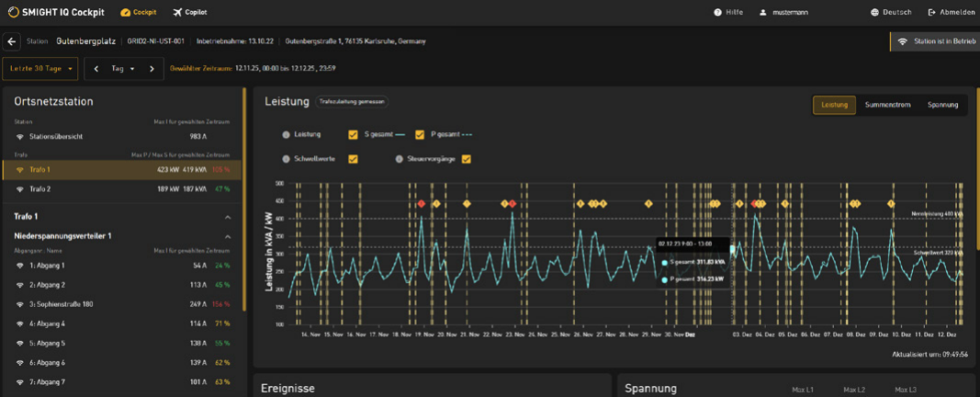The width and height of the screenshot is (980, 397).
Task: Switch to the Copilot tab
Action: 189,13
